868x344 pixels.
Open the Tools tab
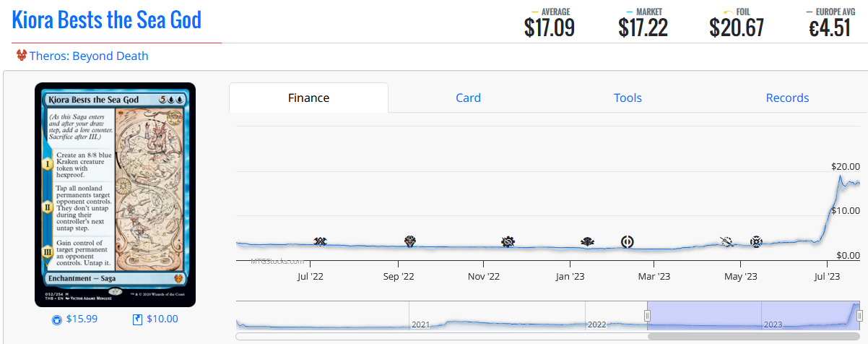coord(628,98)
